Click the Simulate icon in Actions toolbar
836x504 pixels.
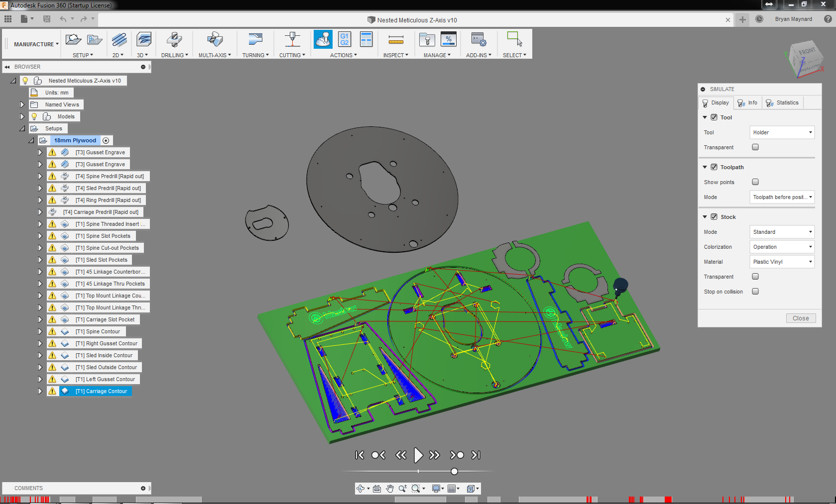coord(323,39)
